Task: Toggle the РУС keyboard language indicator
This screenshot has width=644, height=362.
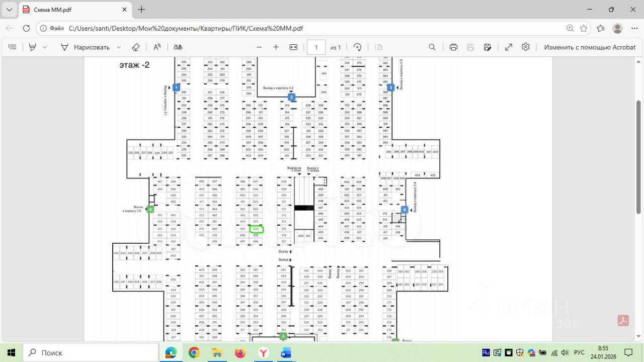Action: coord(579,352)
